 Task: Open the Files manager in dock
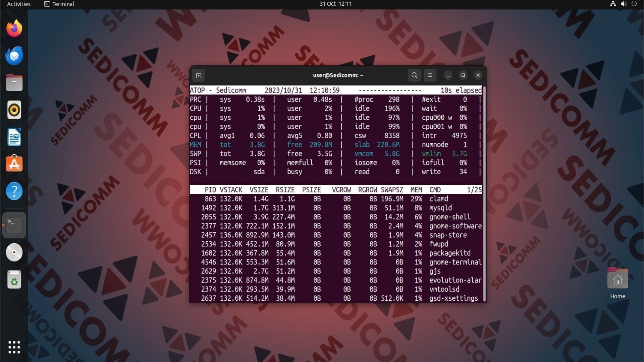tap(14, 83)
